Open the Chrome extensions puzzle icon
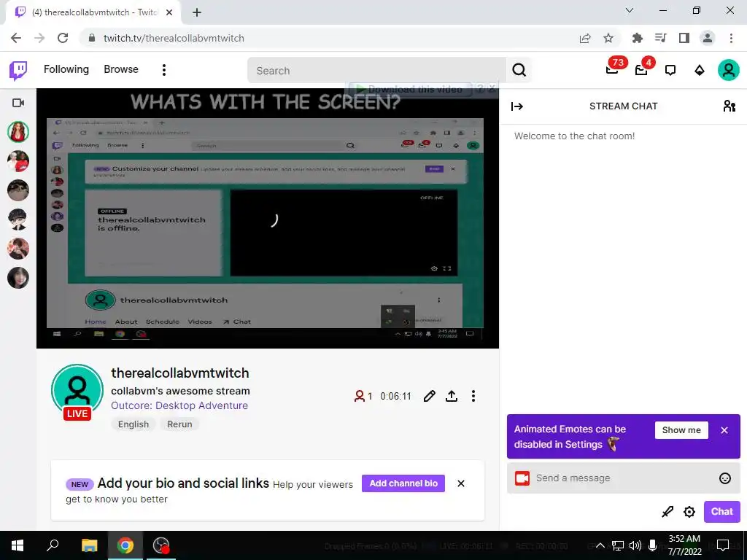Screen dimensions: 747x560 pyautogui.click(x=637, y=38)
